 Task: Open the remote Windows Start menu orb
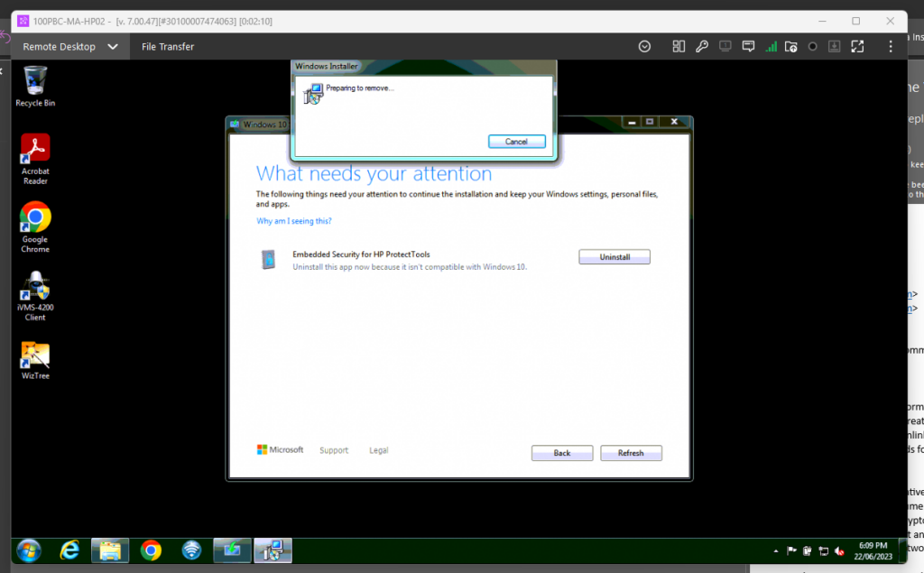(29, 550)
